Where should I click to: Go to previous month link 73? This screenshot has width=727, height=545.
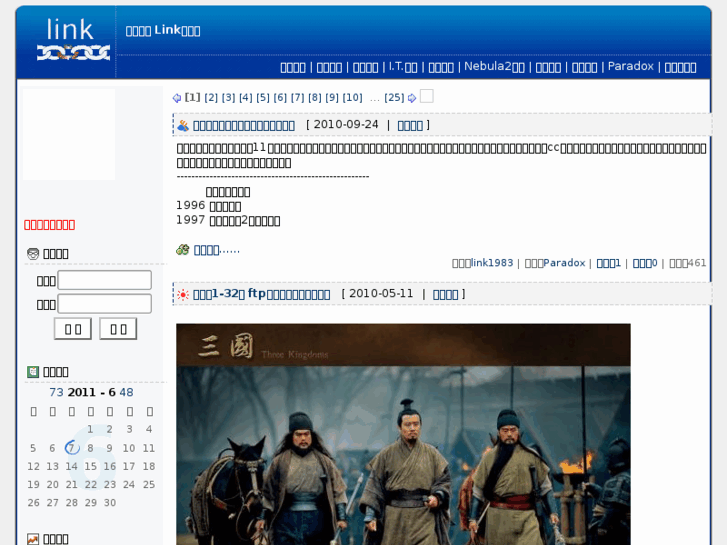[x=56, y=392]
